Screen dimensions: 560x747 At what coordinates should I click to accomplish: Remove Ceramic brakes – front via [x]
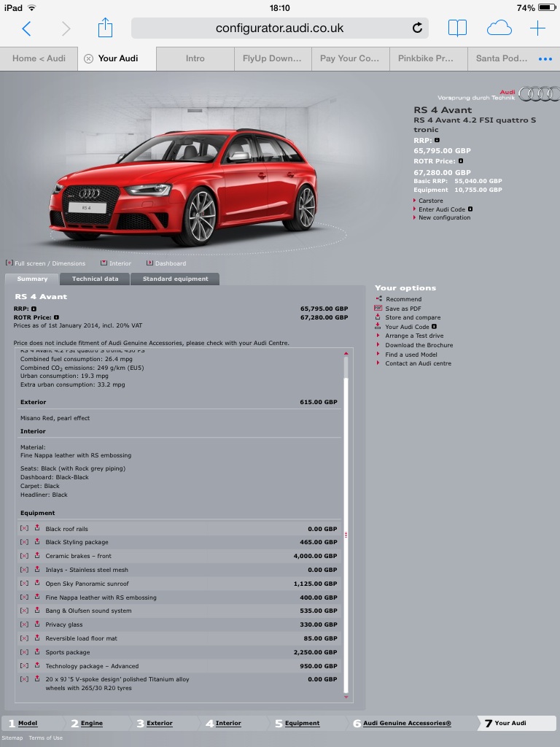click(24, 556)
